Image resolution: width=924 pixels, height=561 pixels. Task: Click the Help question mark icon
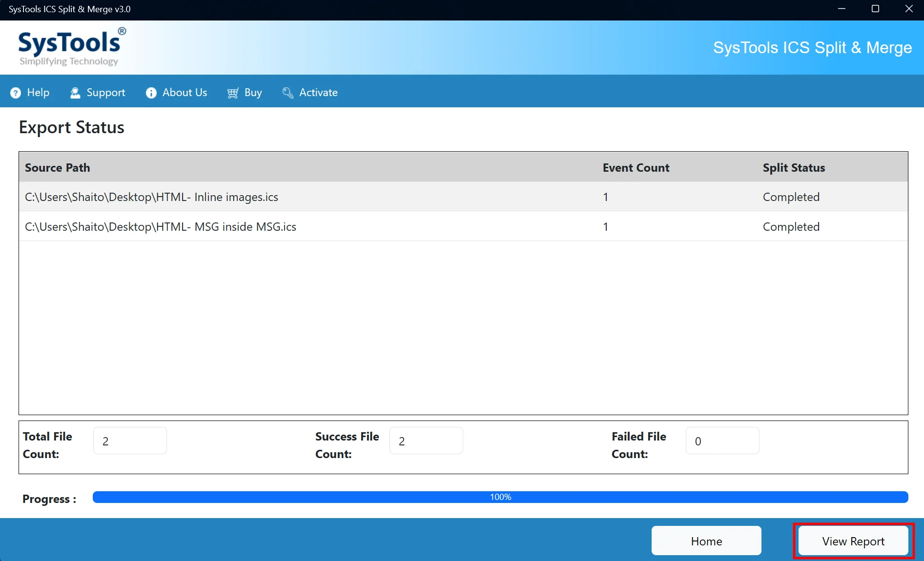click(16, 93)
